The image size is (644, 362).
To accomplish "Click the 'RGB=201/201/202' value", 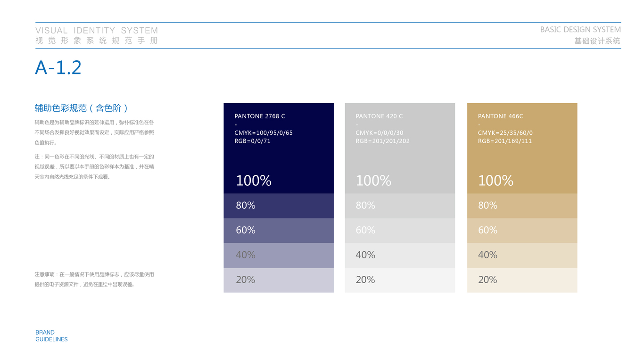I will pos(383,141).
